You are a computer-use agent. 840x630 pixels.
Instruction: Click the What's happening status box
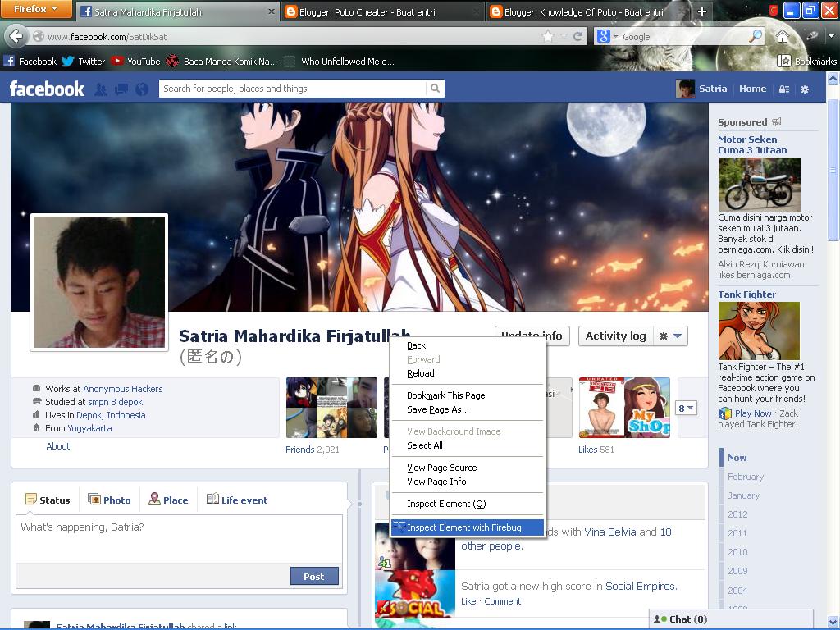[180, 539]
